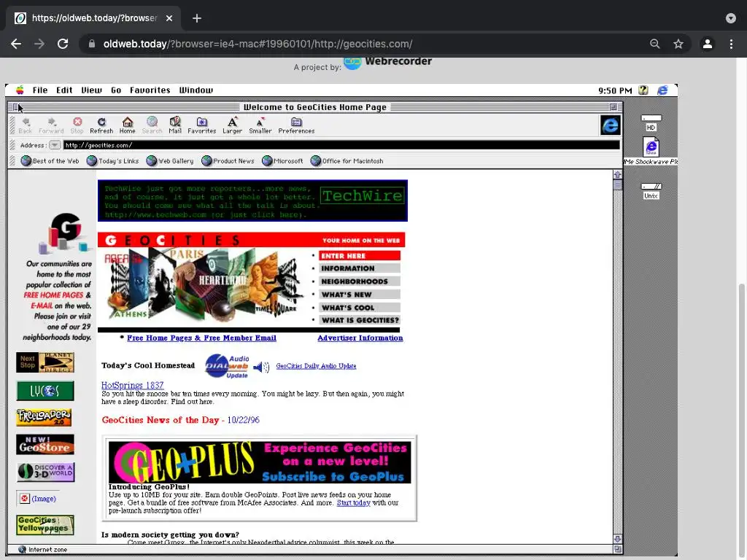This screenshot has height=560, width=747.
Task: Make text Larger with A icon
Action: pos(232,125)
